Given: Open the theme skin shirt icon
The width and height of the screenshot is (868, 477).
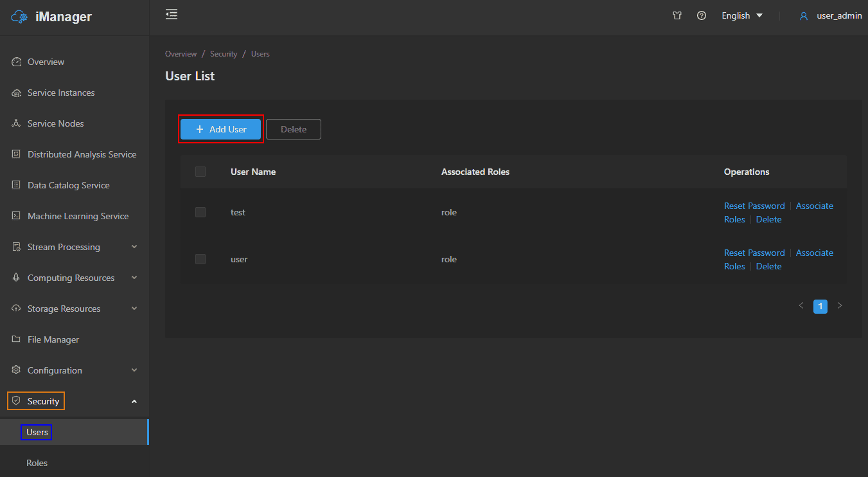Looking at the screenshot, I should 677,15.
